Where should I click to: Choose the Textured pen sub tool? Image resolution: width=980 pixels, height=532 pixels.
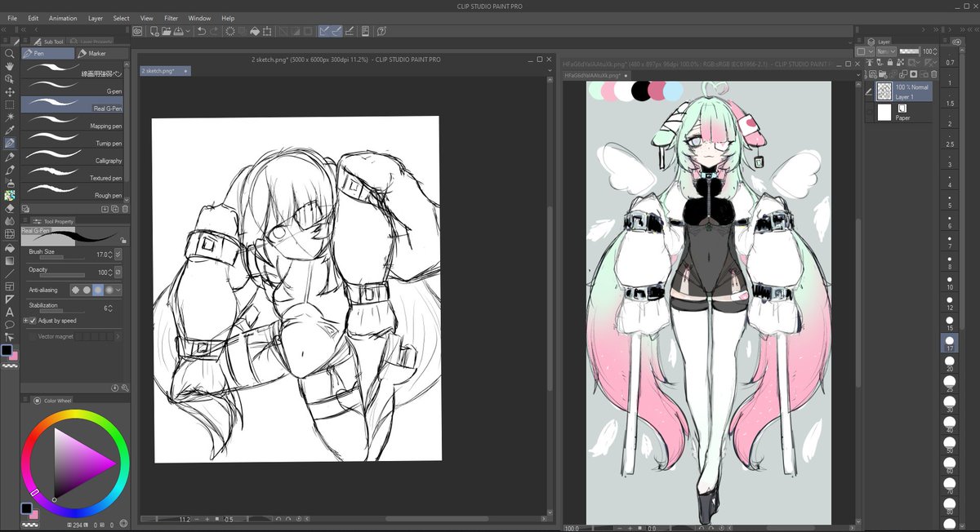tap(73, 174)
